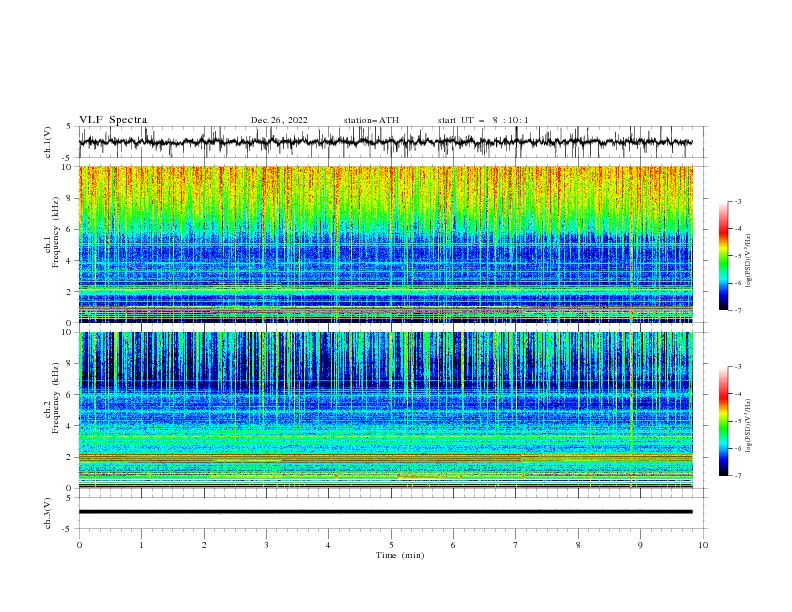This screenshot has width=792, height=612.
Task: Click inside the ch.1 spectrogram panel
Action: [386, 244]
